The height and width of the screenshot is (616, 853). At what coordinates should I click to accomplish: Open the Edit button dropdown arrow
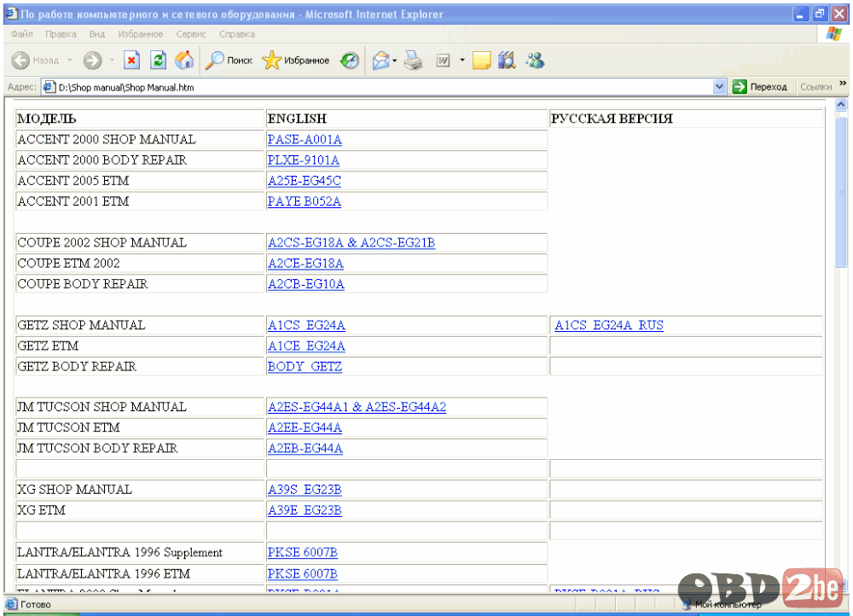click(x=461, y=61)
